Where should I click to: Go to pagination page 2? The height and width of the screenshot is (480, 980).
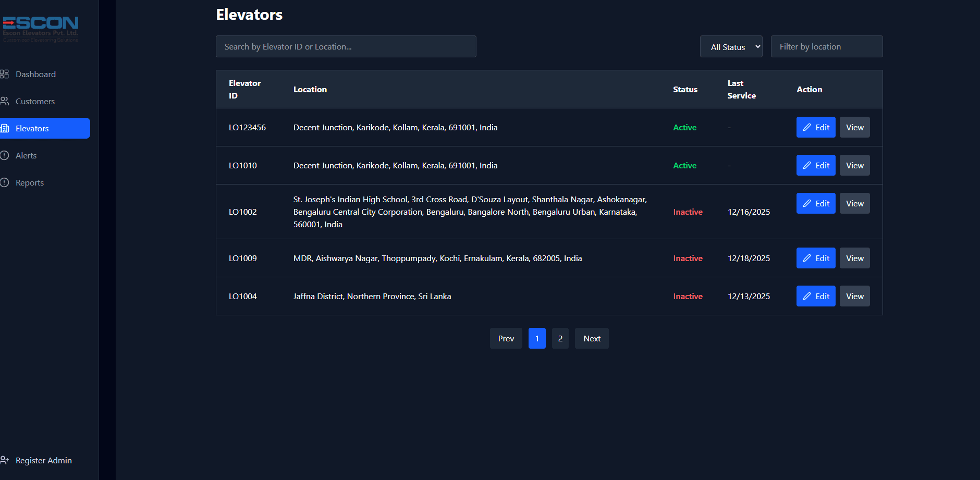560,338
